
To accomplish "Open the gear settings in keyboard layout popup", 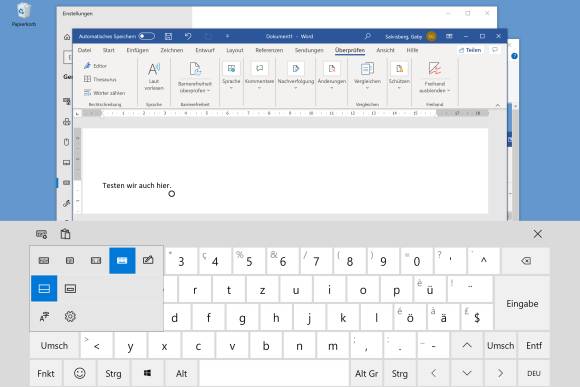I will coord(70,317).
